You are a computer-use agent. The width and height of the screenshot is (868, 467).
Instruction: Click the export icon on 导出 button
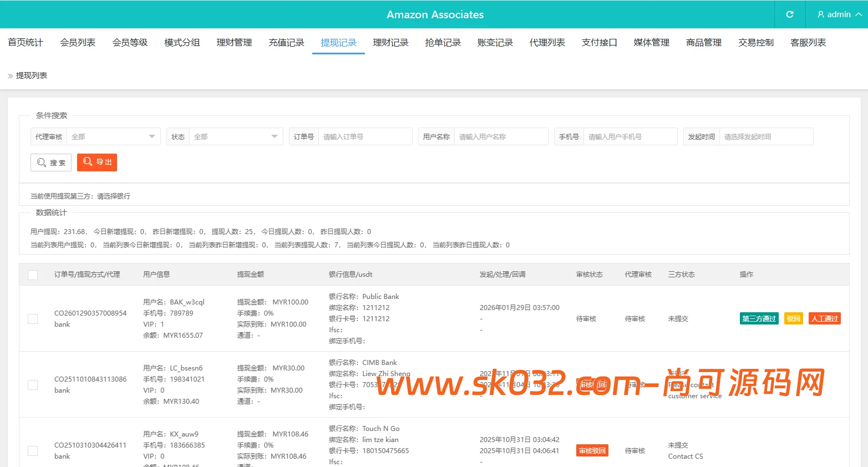[88, 162]
